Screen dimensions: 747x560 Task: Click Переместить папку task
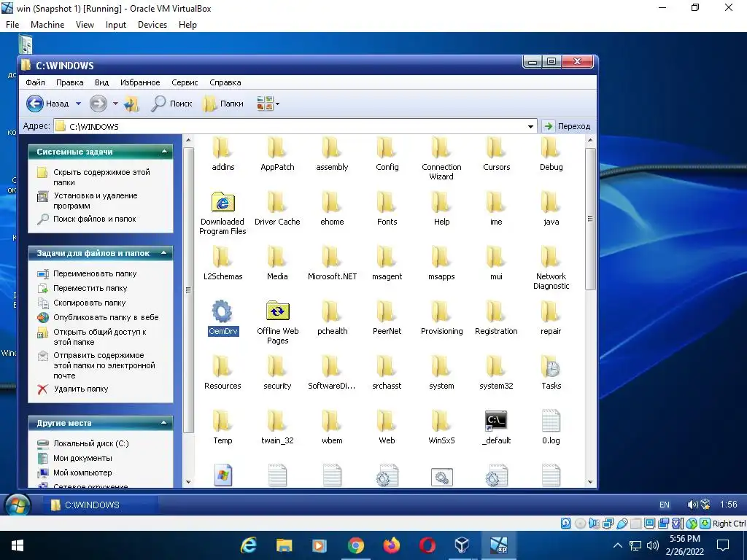(x=90, y=288)
